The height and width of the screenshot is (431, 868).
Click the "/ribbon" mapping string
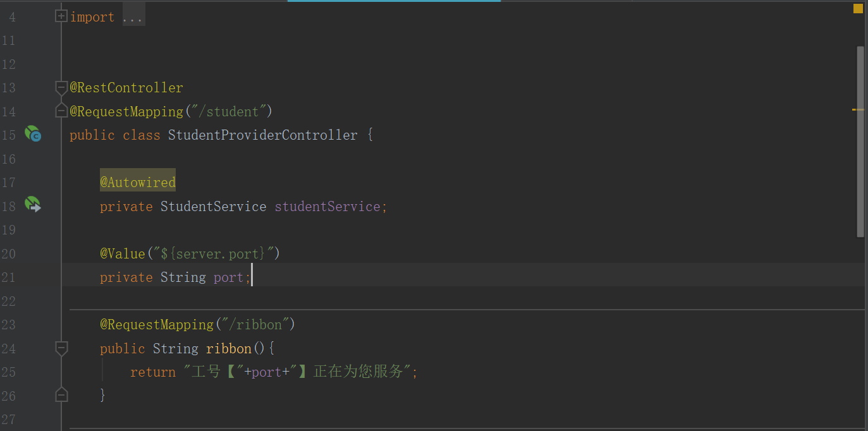[255, 325]
